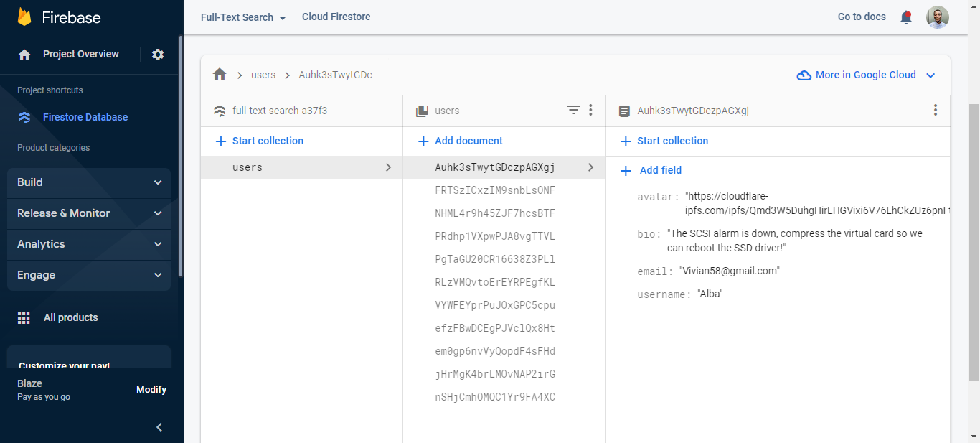Click the chevron on the Auhk3sTwytGDczpAGXgj row
The width and height of the screenshot is (980, 443).
coord(590,167)
